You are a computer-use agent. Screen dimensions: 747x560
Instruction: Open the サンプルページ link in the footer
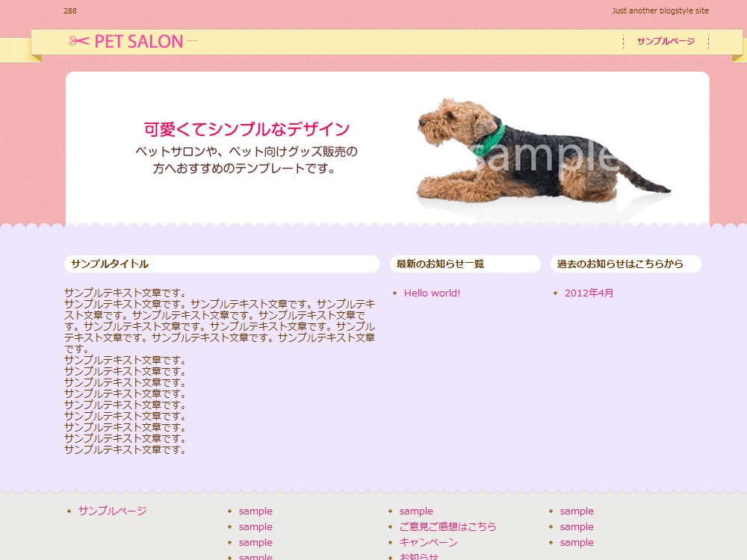(113, 511)
